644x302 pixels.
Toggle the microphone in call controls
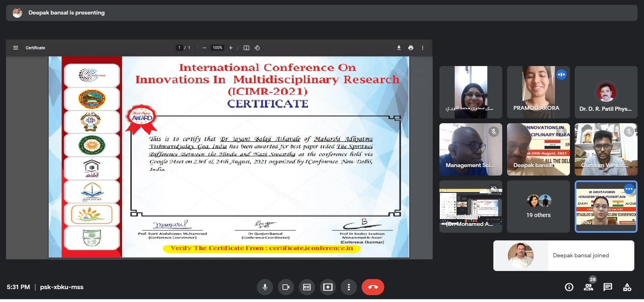pos(265,287)
